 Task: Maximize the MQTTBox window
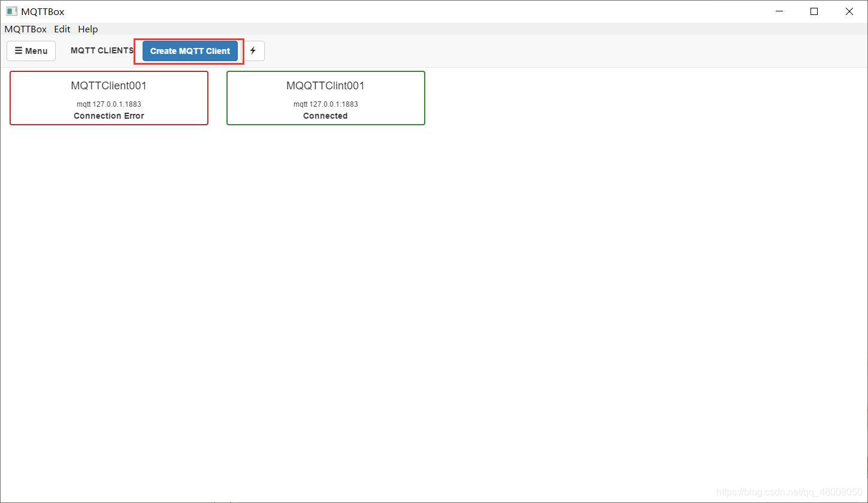click(x=814, y=11)
